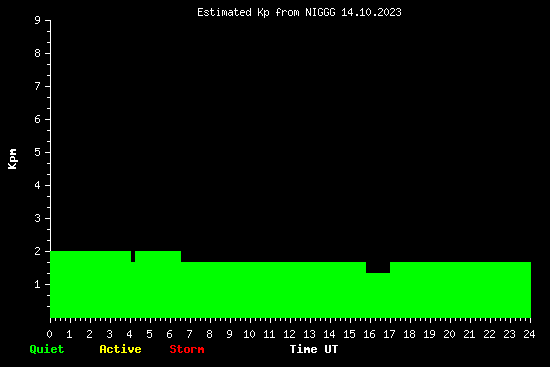Click the narrow dip in bar near hour 4
The height and width of the screenshot is (367, 550).
point(133,256)
